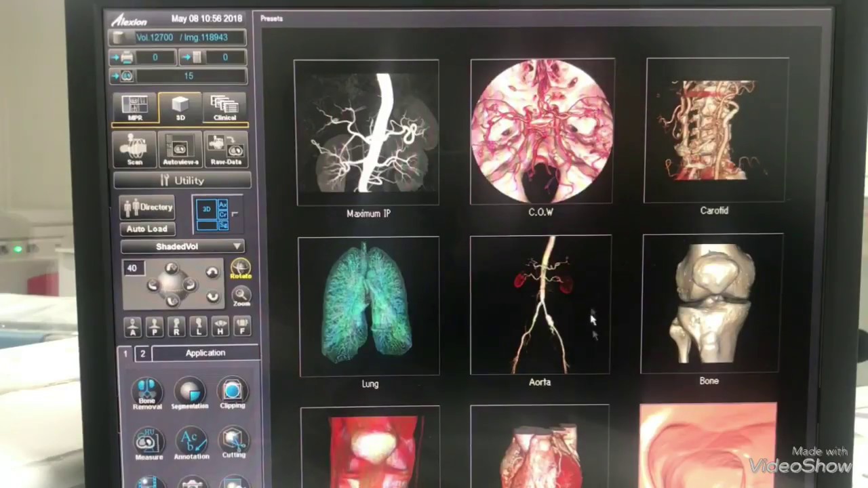Set Head view with the H button

(220, 327)
